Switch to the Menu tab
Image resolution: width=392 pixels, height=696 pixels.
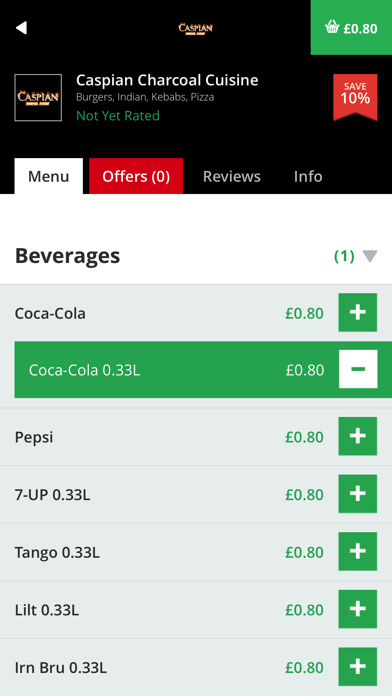48,176
